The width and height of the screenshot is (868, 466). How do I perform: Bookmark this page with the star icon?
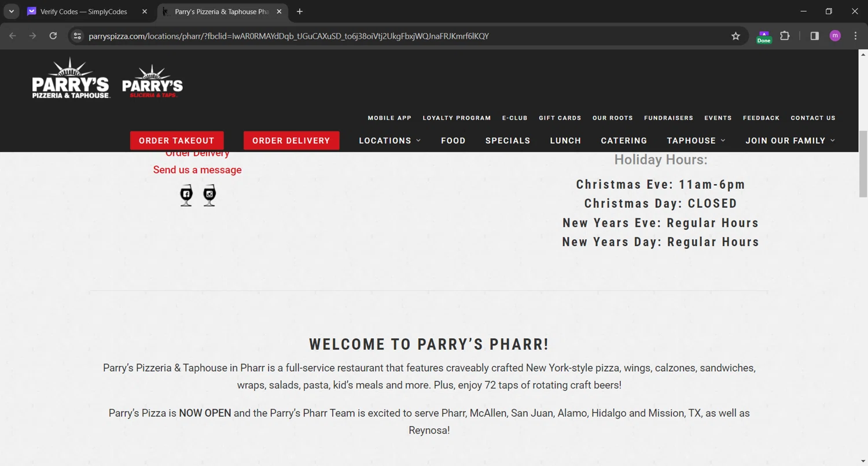pyautogui.click(x=735, y=36)
